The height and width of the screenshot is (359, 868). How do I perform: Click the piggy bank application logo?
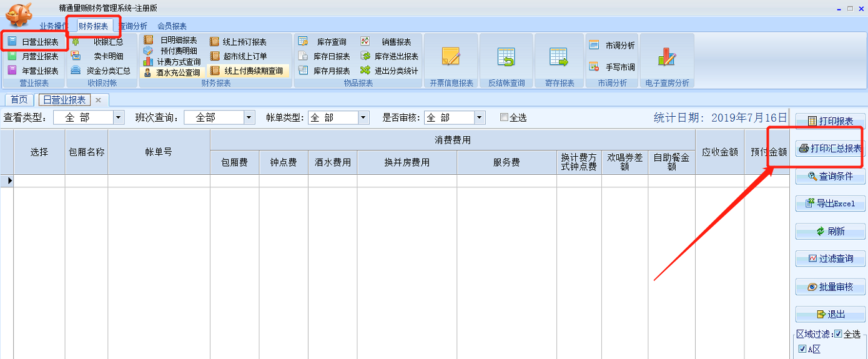(19, 15)
